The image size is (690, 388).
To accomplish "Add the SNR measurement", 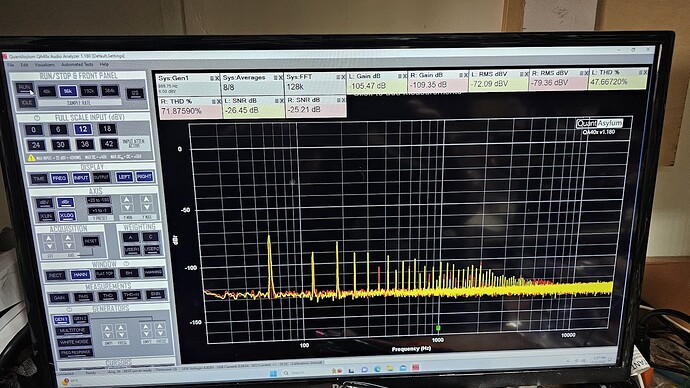I will [x=156, y=294].
